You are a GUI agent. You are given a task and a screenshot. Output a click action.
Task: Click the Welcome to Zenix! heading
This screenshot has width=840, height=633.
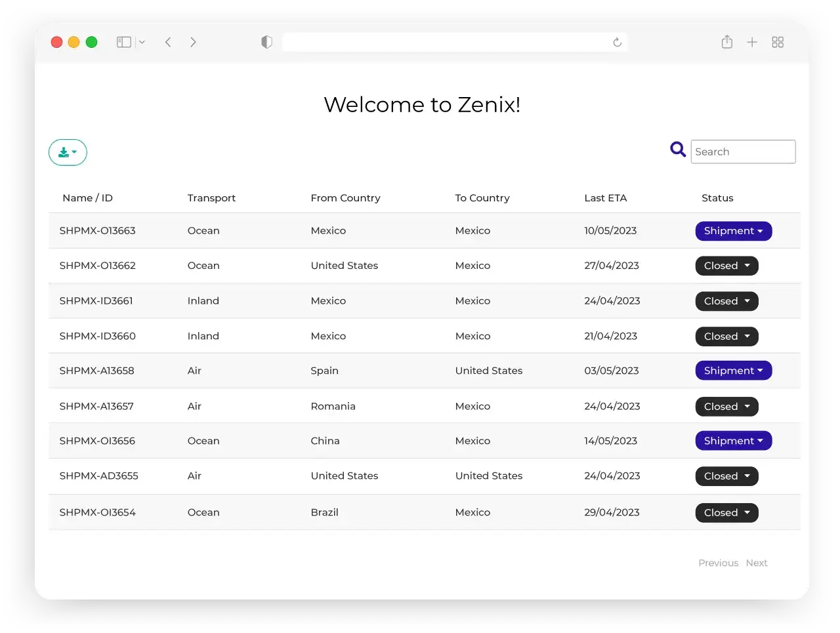(422, 105)
